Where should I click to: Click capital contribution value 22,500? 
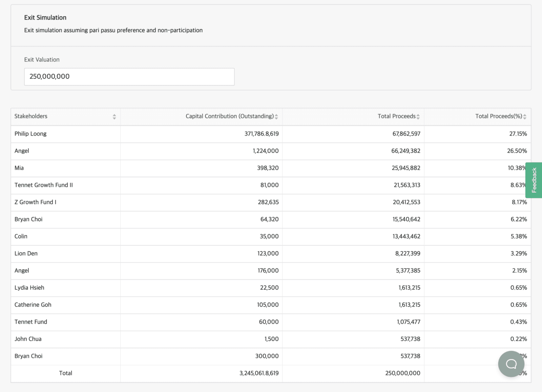(269, 288)
